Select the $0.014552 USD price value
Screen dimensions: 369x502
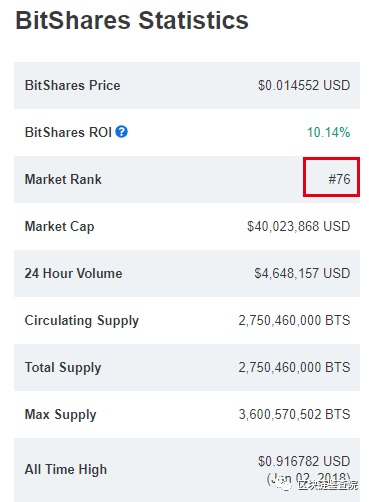[304, 85]
